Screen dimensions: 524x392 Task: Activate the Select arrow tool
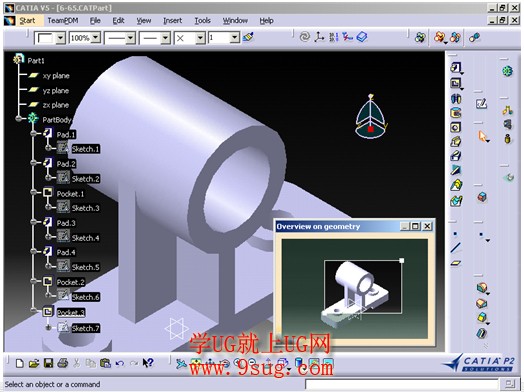point(482,136)
